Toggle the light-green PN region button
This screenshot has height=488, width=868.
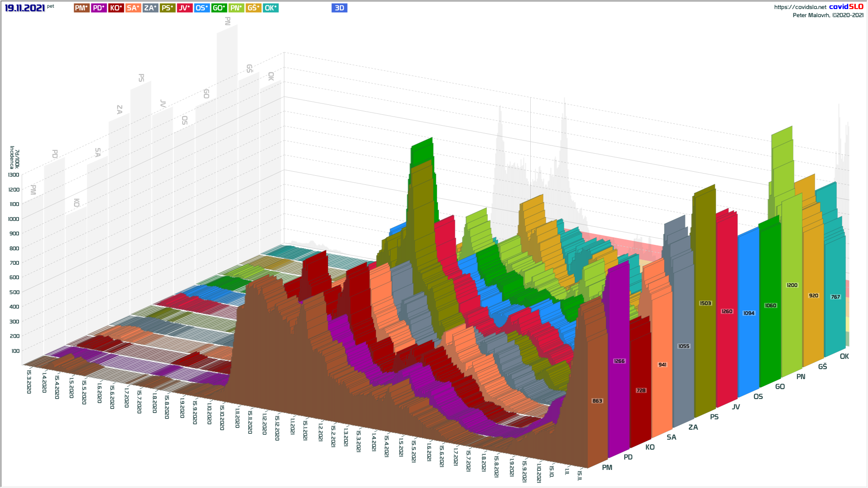point(236,8)
